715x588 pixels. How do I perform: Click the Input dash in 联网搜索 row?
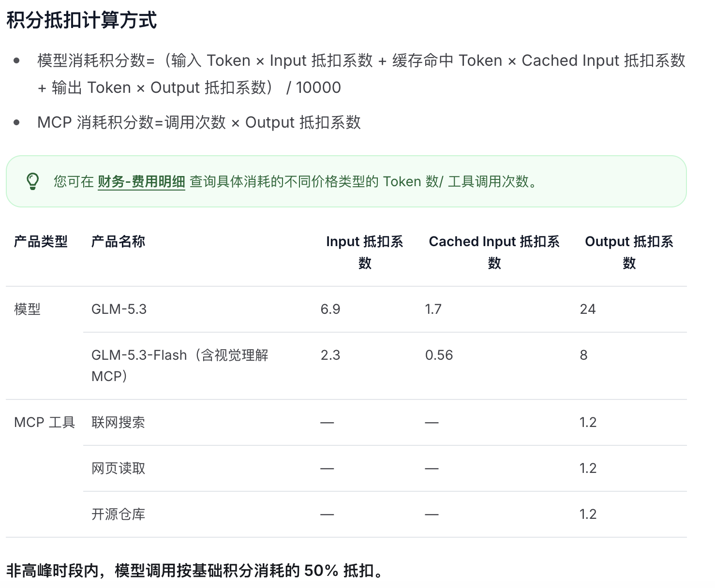[x=327, y=423]
